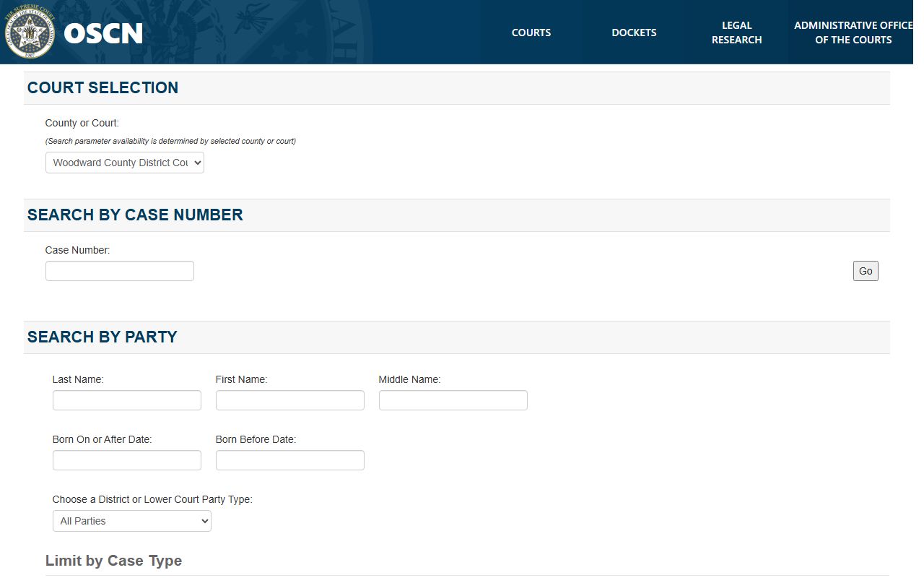
Task: Click the OSCN wordmark in the header
Action: [103, 33]
